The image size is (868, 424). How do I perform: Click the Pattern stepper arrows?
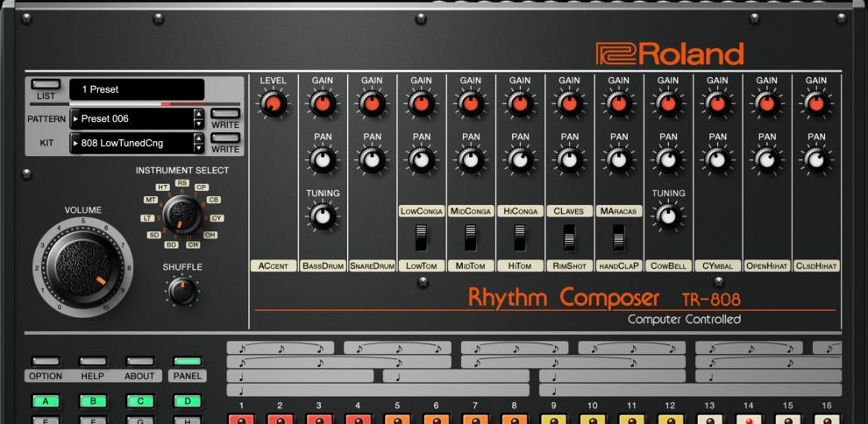coord(198,118)
